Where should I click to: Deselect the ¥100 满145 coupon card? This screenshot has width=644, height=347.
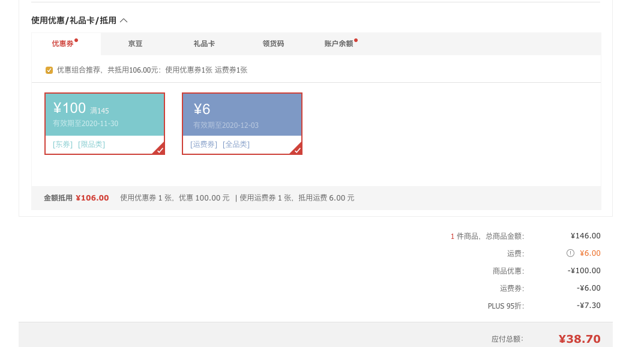[104, 124]
